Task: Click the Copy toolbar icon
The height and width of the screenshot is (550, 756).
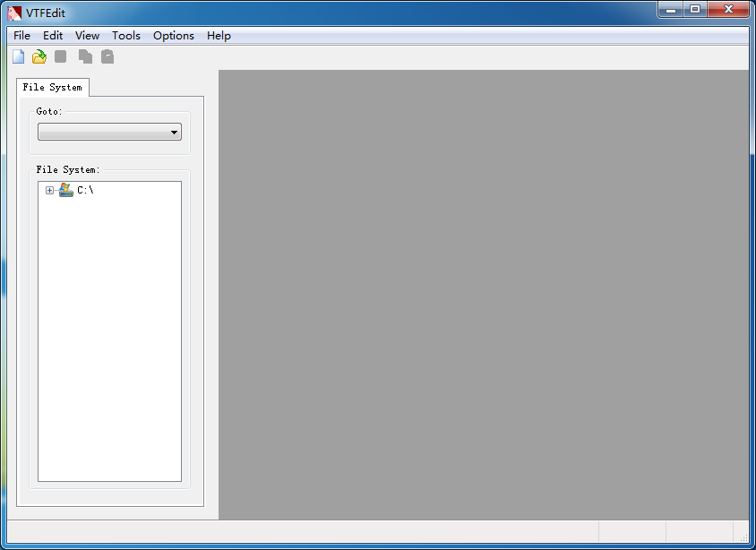Action: pyautogui.click(x=85, y=57)
